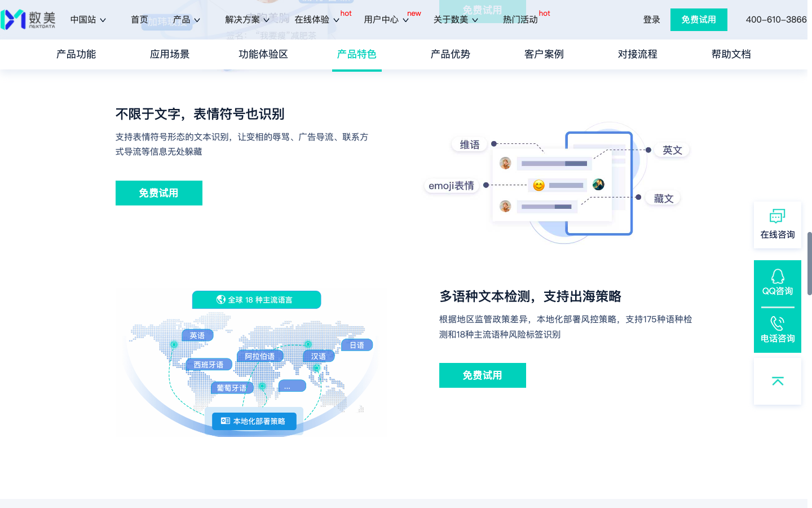Click the 多语种文本检测，支持出海策略 heading
The image size is (812, 508).
530,296
